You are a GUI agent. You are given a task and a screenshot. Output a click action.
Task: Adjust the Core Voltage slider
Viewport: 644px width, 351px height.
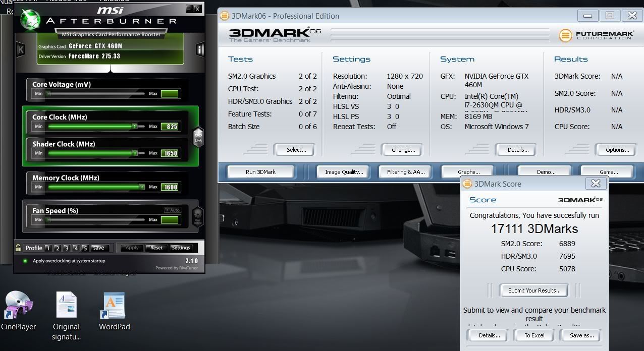pyautogui.click(x=96, y=93)
